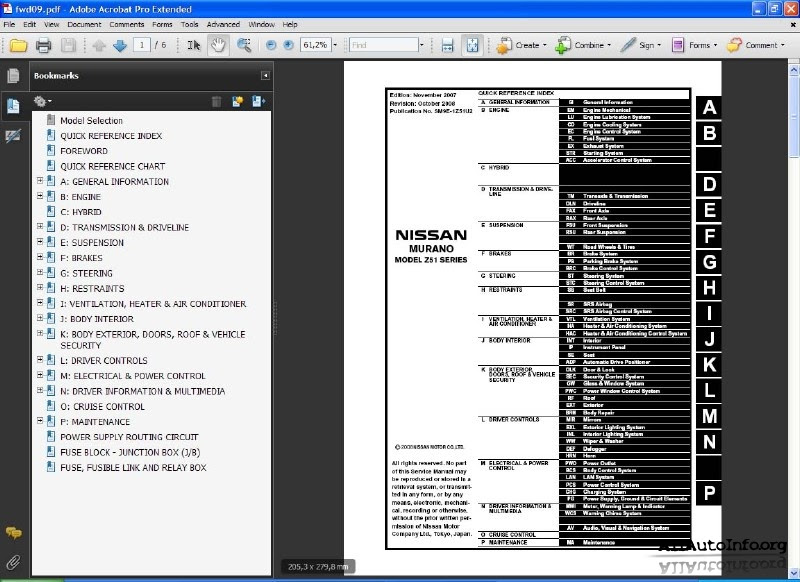Expand the G: STEERING bookmark
The image size is (800, 582).
coord(40,272)
